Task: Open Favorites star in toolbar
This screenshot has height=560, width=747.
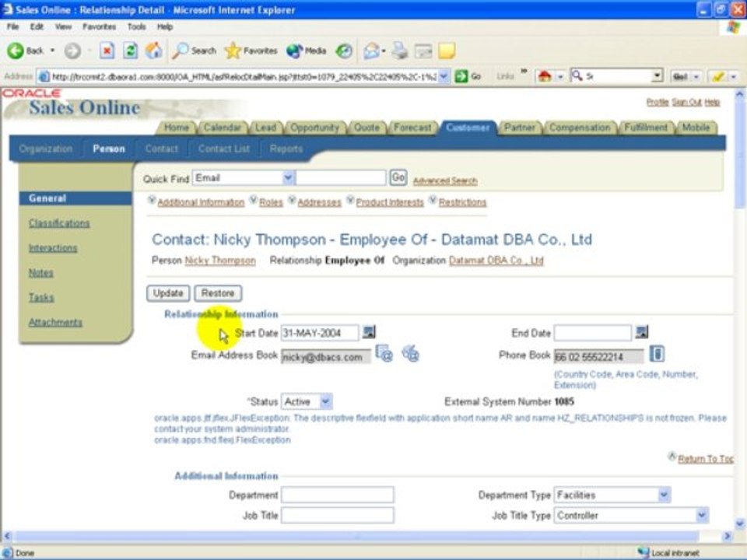Action: [x=251, y=51]
